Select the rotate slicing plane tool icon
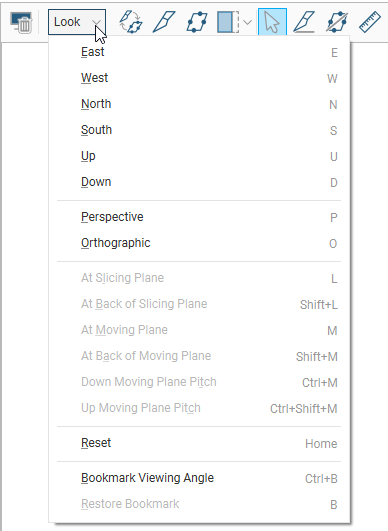 [x=131, y=22]
